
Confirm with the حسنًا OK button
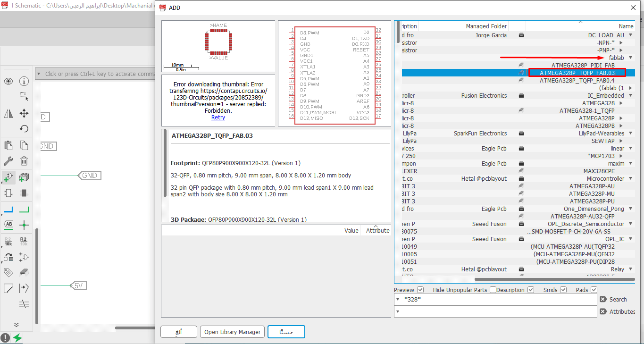[x=286, y=332]
